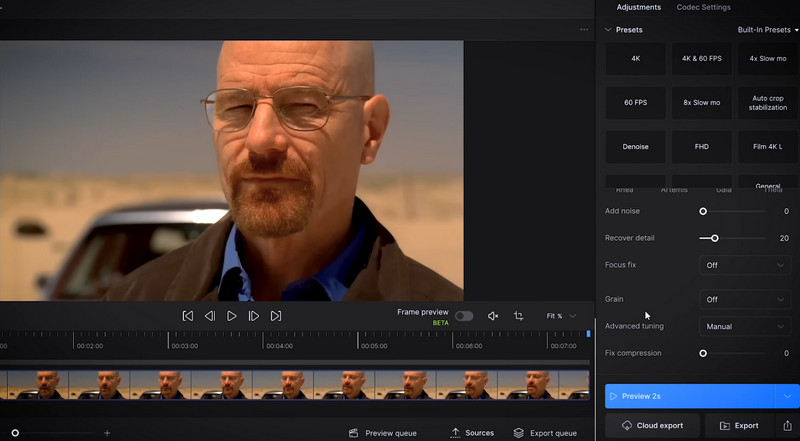The height and width of the screenshot is (441, 800).
Task: Play the video preview
Action: pyautogui.click(x=232, y=316)
